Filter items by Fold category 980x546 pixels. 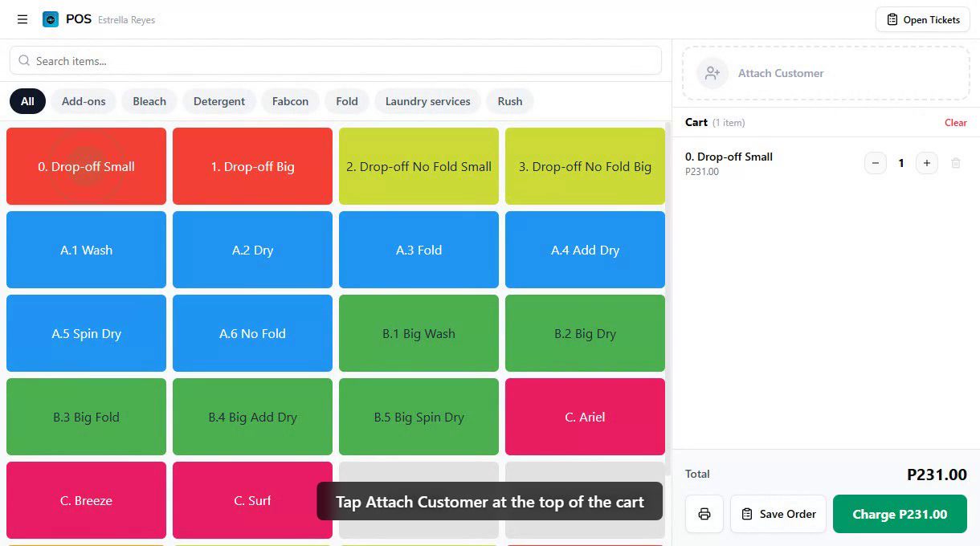click(x=347, y=101)
